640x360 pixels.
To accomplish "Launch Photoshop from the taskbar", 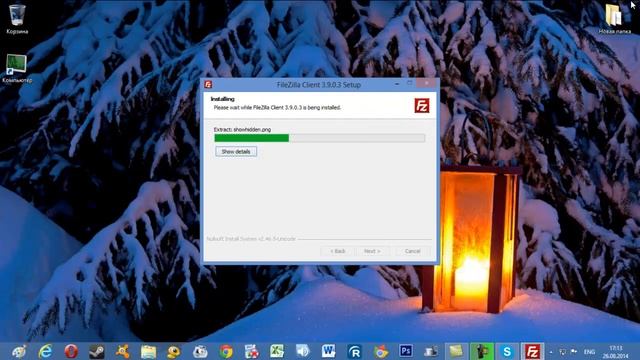I will click(x=406, y=351).
